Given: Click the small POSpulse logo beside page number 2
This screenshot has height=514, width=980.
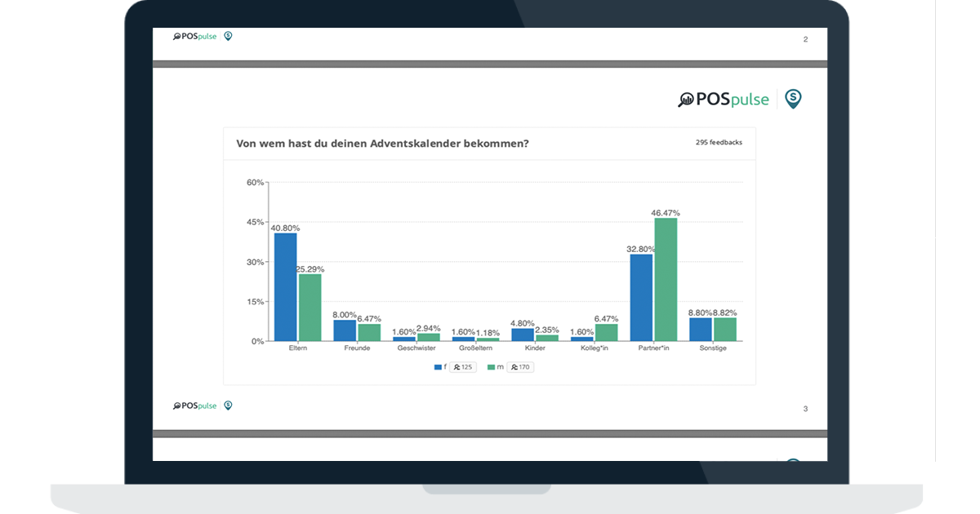Looking at the screenshot, I should (195, 37).
